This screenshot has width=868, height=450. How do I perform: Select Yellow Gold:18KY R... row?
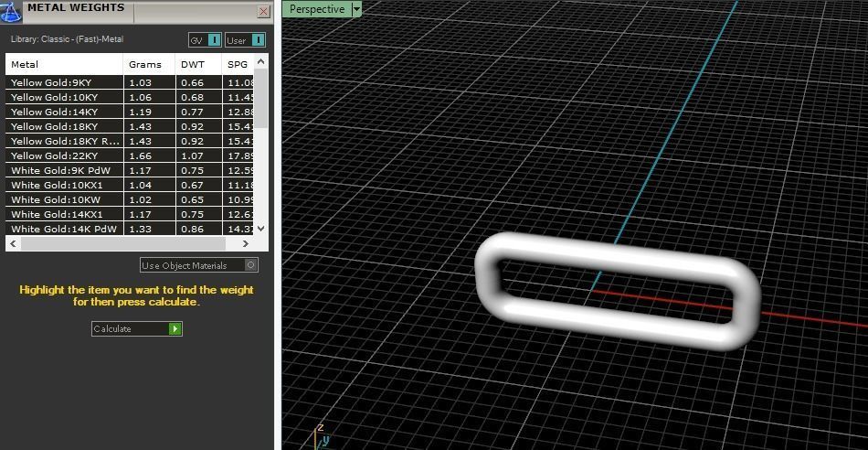point(130,141)
